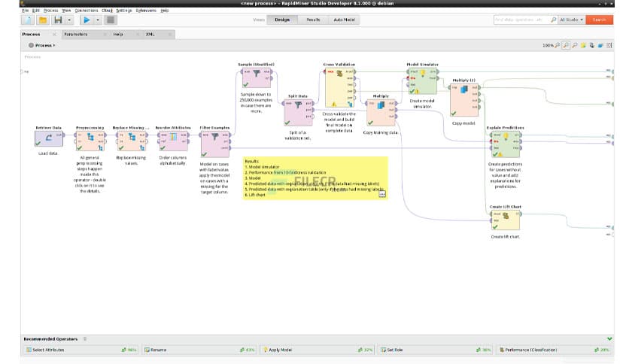The width and height of the screenshot is (629, 364).
Task: Collapse Recommended Operators with green chevron
Action: pos(609,338)
